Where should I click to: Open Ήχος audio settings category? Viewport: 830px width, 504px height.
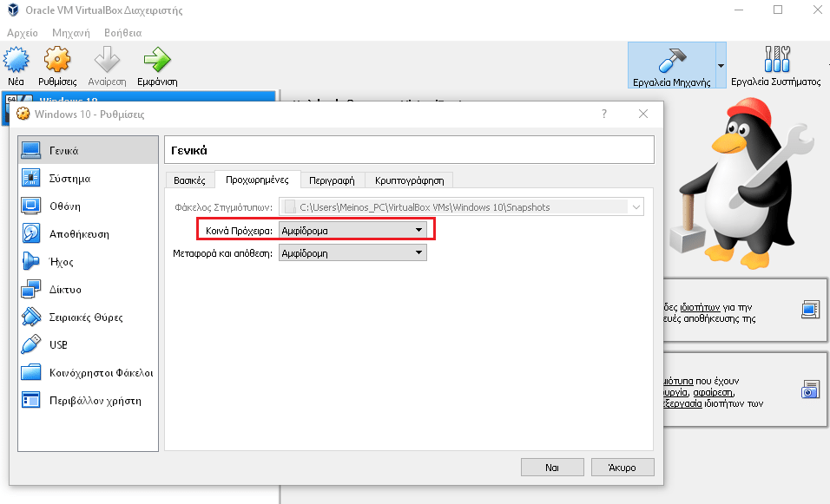pos(88,261)
